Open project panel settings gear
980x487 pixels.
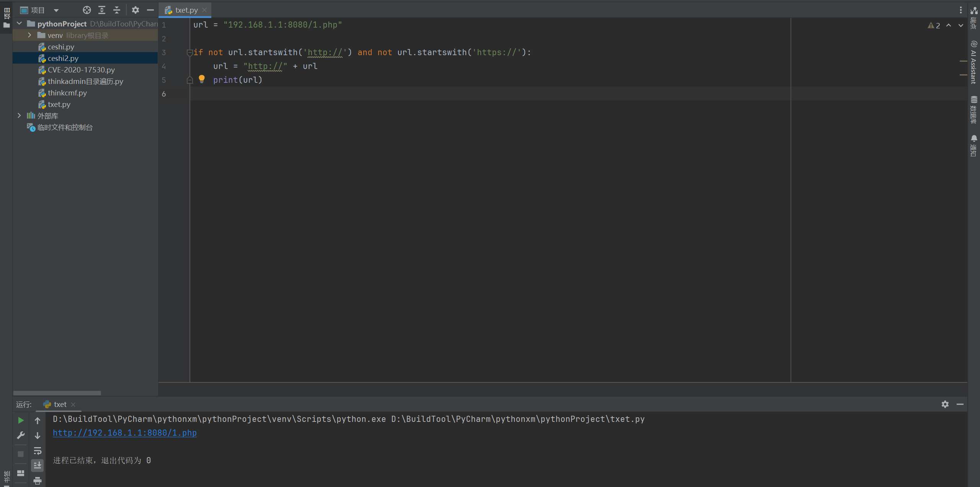136,10
